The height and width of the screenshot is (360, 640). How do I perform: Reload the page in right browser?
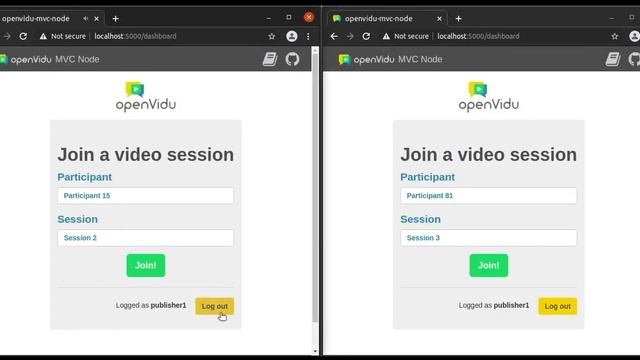pyautogui.click(x=366, y=36)
